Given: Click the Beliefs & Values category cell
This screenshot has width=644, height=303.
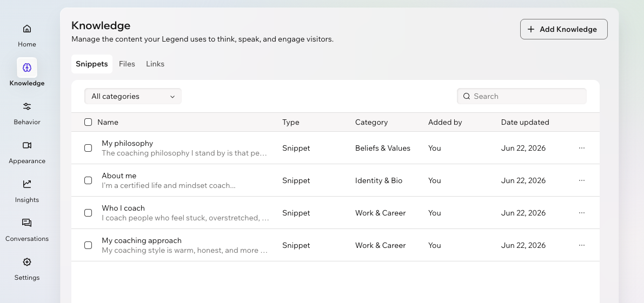Looking at the screenshot, I should [383, 148].
